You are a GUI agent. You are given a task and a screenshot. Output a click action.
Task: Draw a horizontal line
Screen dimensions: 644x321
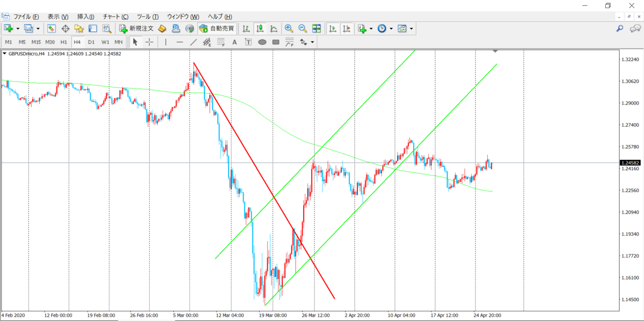(x=180, y=42)
